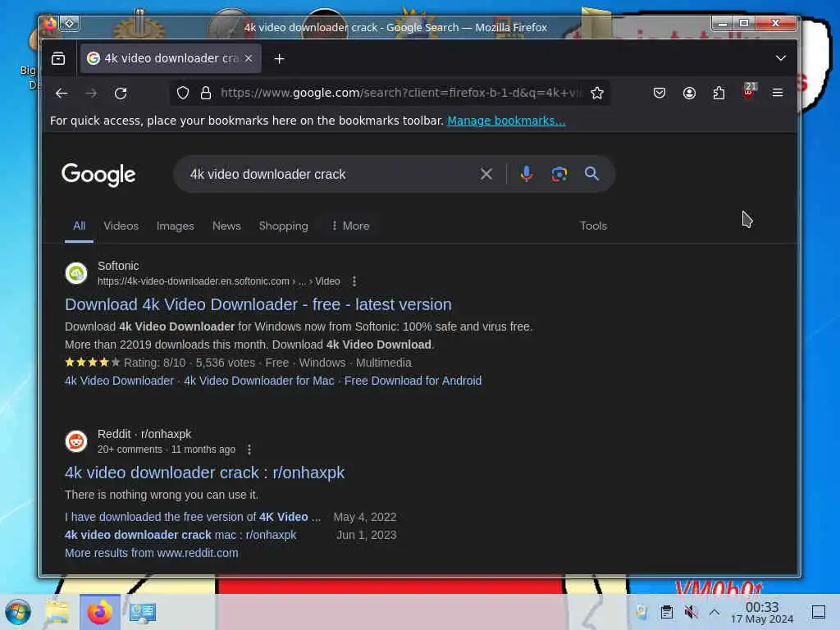Reload the current page
The height and width of the screenshot is (630, 840).
(121, 94)
